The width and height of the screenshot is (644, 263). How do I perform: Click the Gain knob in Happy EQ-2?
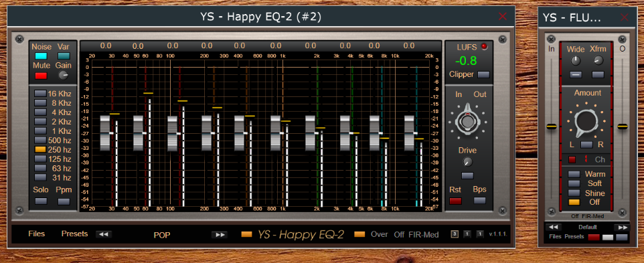[63, 76]
